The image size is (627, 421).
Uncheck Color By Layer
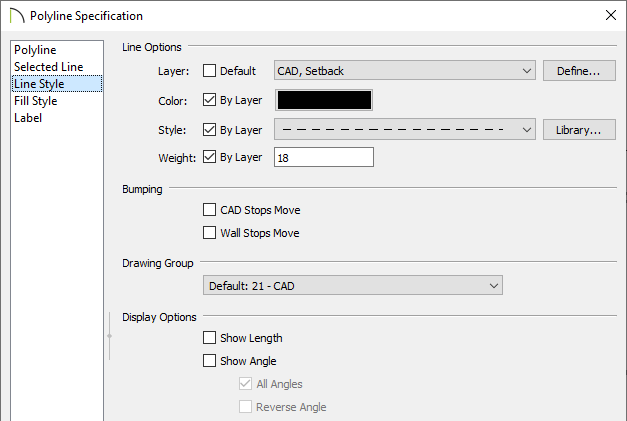pos(209,100)
